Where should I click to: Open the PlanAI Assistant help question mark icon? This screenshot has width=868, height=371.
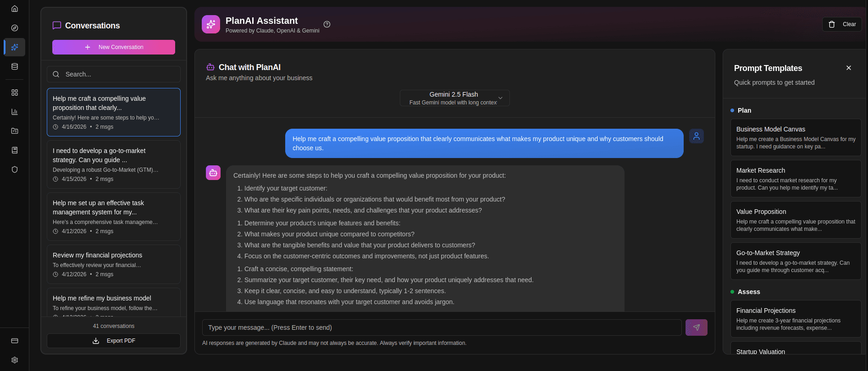pyautogui.click(x=327, y=24)
